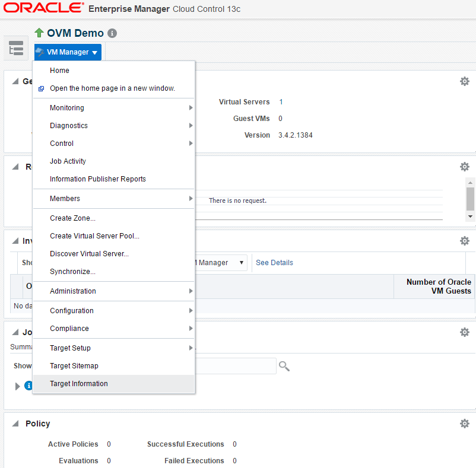476x468 pixels.
Task: Collapse the General section triangle
Action: (x=15, y=81)
